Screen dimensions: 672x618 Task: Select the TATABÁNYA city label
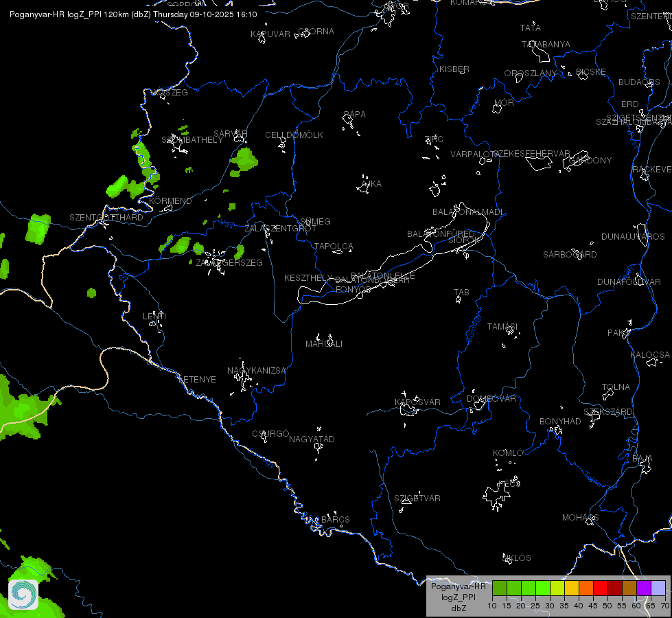(546, 45)
